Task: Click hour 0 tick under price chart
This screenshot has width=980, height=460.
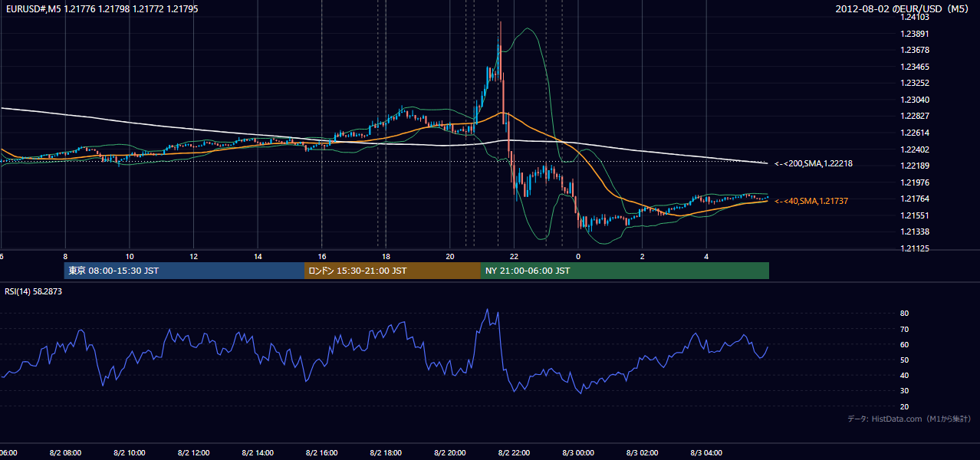Action: tap(578, 257)
